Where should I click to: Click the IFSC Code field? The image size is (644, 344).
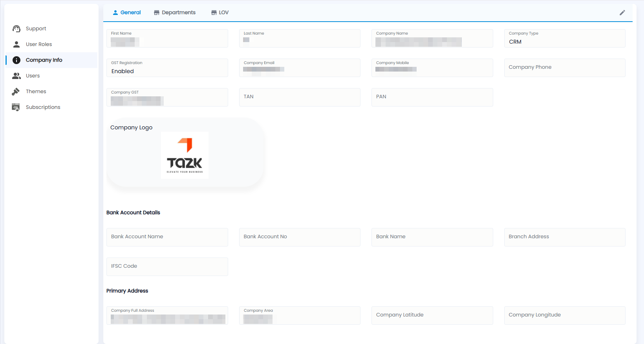tap(167, 267)
